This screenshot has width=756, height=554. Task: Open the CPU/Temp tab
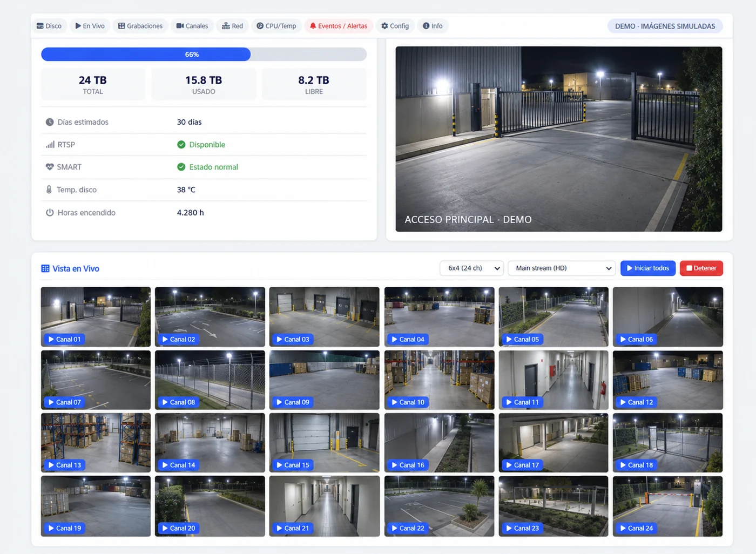(x=276, y=26)
